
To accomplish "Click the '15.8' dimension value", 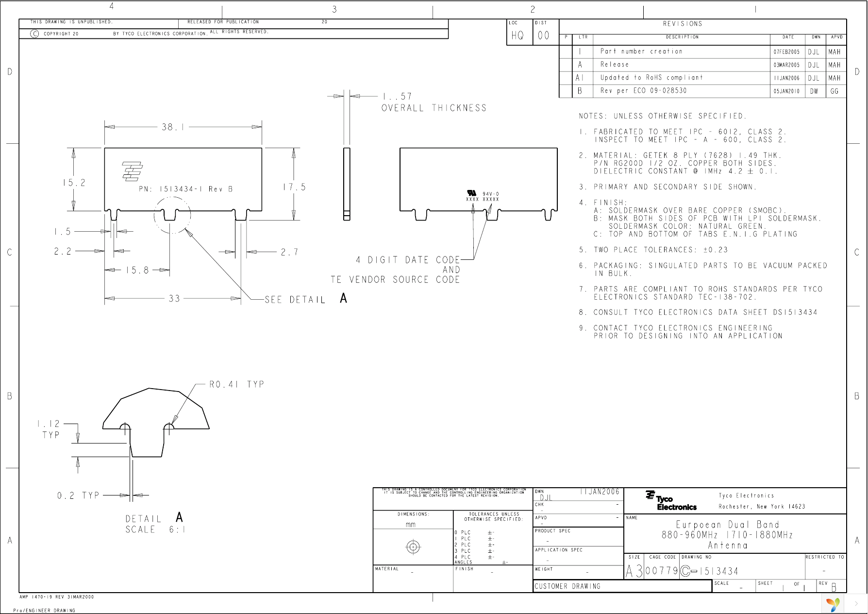I will tap(137, 270).
